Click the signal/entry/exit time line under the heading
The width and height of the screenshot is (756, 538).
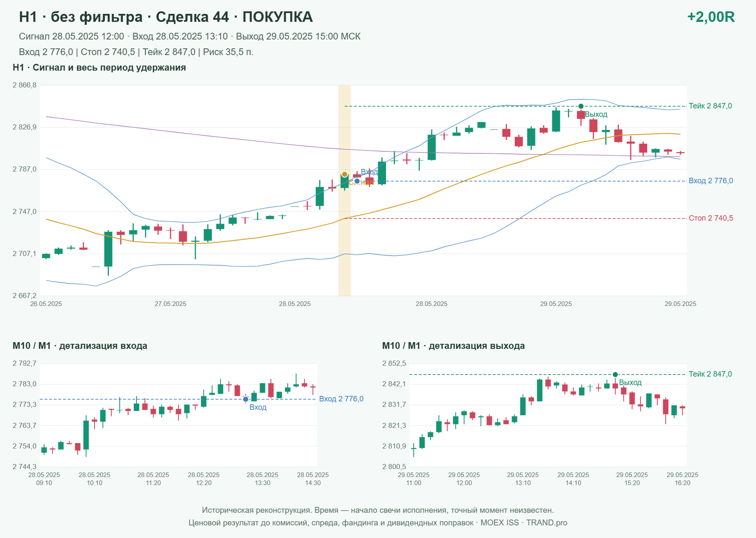189,37
